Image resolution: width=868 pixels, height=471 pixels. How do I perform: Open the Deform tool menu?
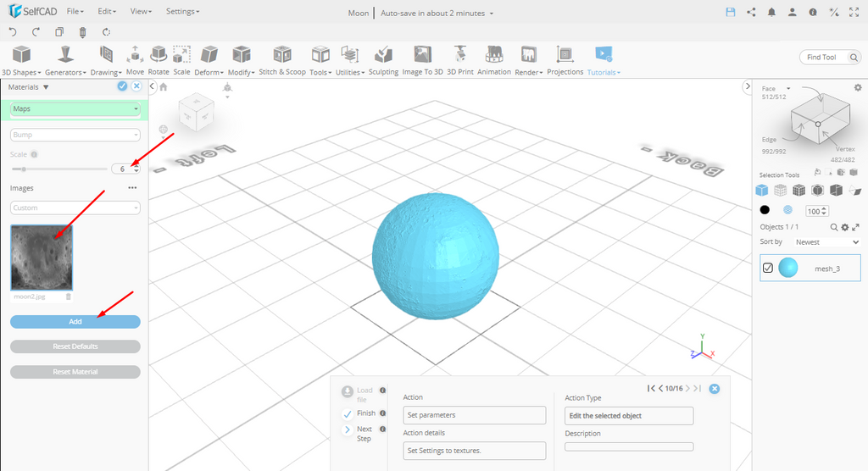coord(209,61)
